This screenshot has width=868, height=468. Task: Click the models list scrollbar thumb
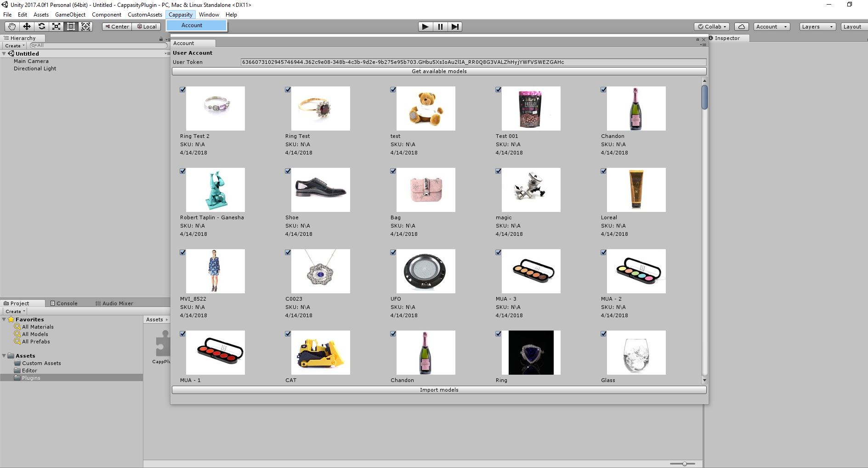[704, 97]
